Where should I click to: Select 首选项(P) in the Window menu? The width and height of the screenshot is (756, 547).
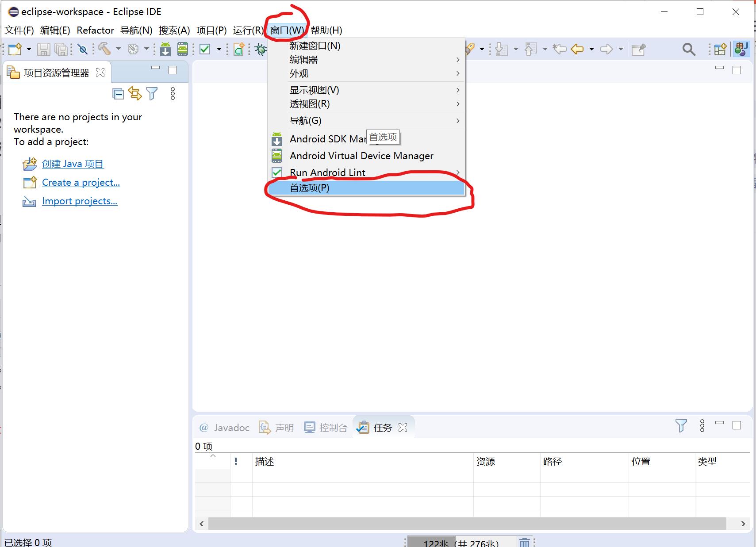366,188
